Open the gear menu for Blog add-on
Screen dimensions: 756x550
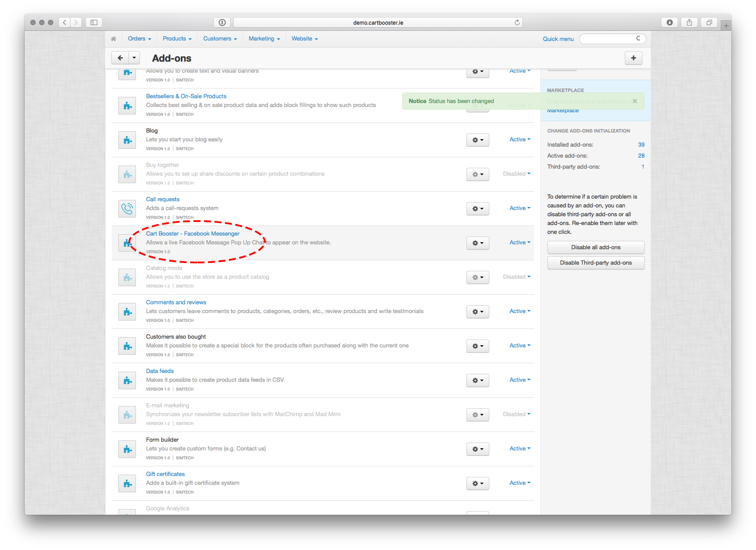click(478, 140)
